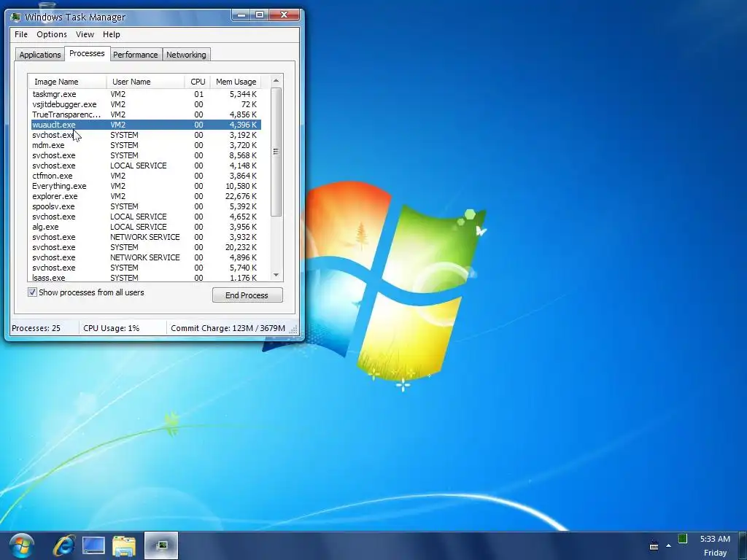Select the ctfmon.exe process
This screenshot has width=747, height=560.
coord(146,176)
